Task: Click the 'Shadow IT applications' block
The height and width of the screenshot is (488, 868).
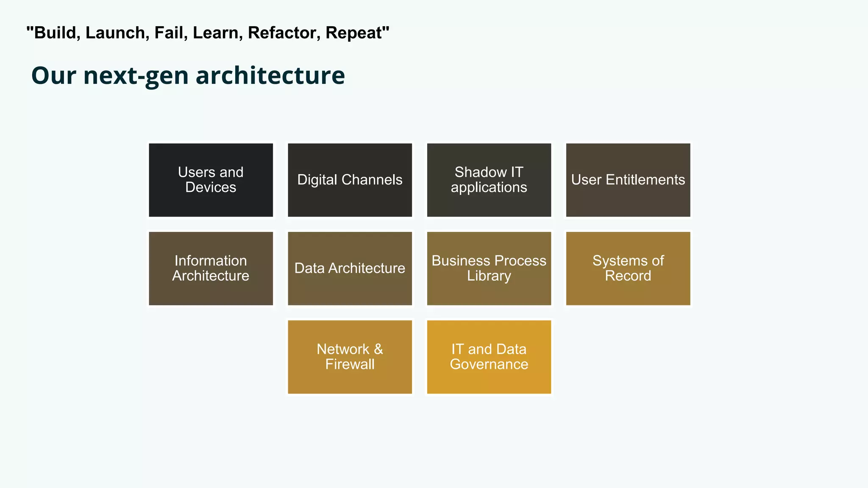Action: (489, 180)
